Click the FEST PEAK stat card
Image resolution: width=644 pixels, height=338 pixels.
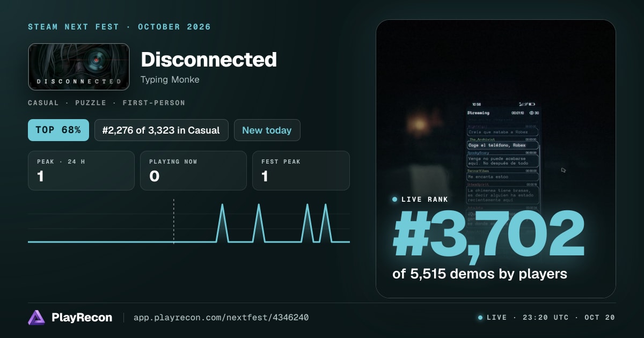[x=301, y=171]
